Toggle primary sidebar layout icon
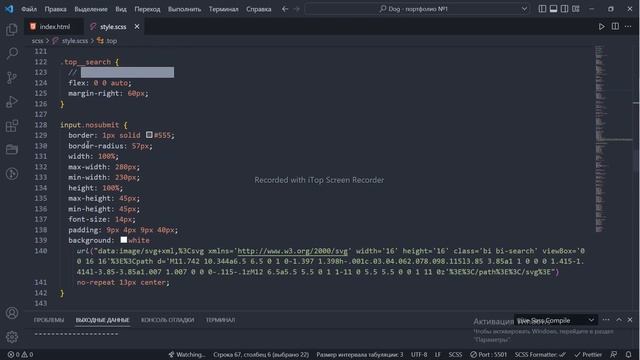 [542, 9]
